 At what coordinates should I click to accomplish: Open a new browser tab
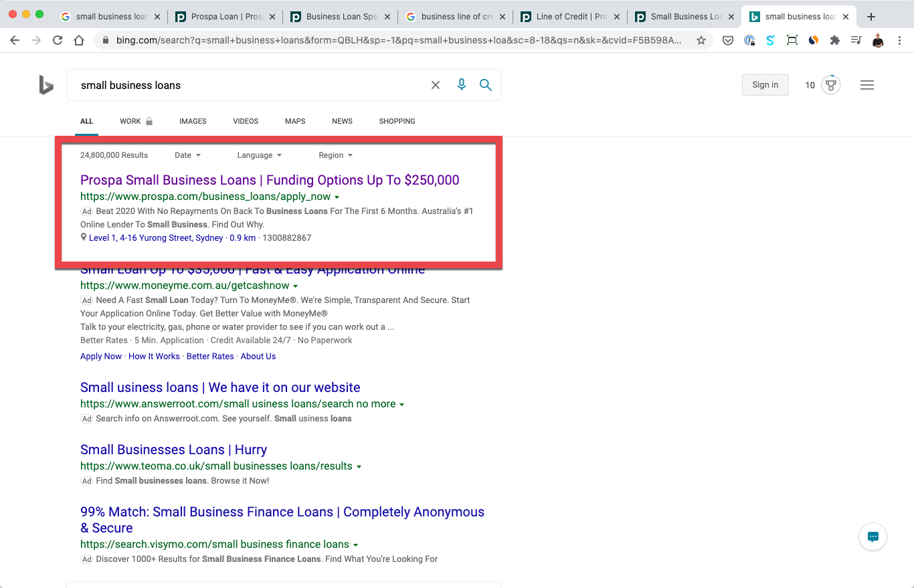tap(871, 17)
